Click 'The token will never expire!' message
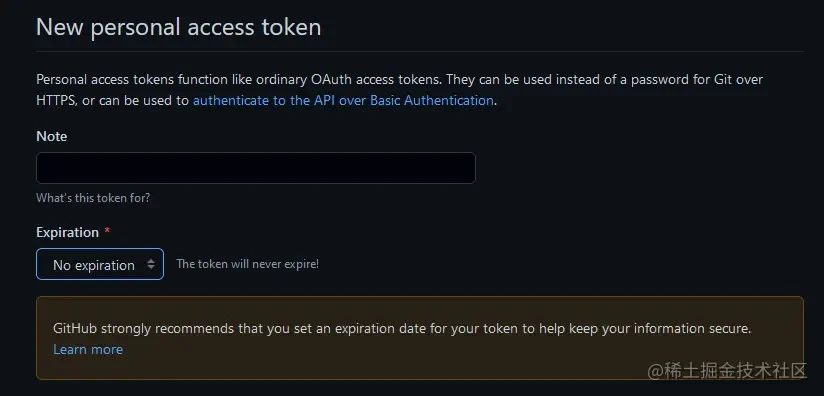This screenshot has height=396, width=824. (x=248, y=264)
